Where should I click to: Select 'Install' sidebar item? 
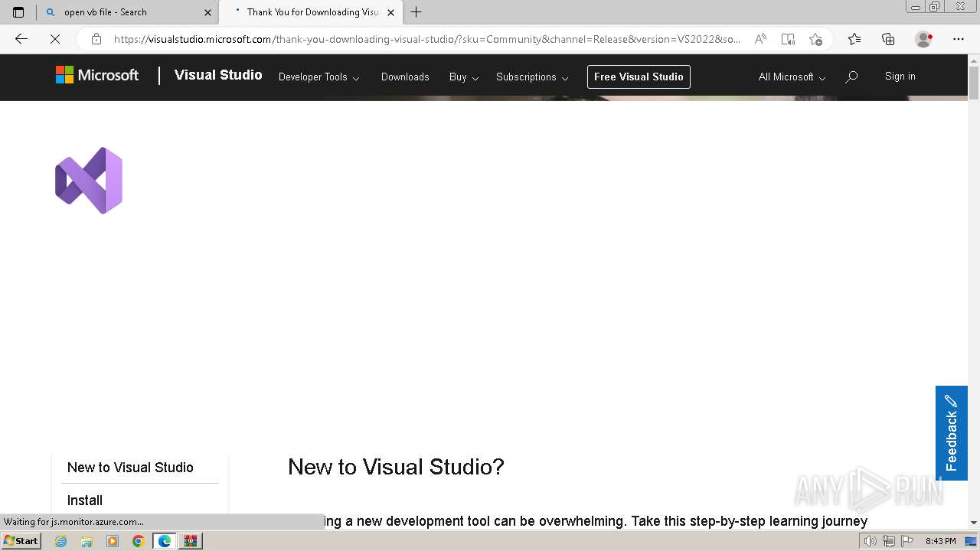pos(85,500)
